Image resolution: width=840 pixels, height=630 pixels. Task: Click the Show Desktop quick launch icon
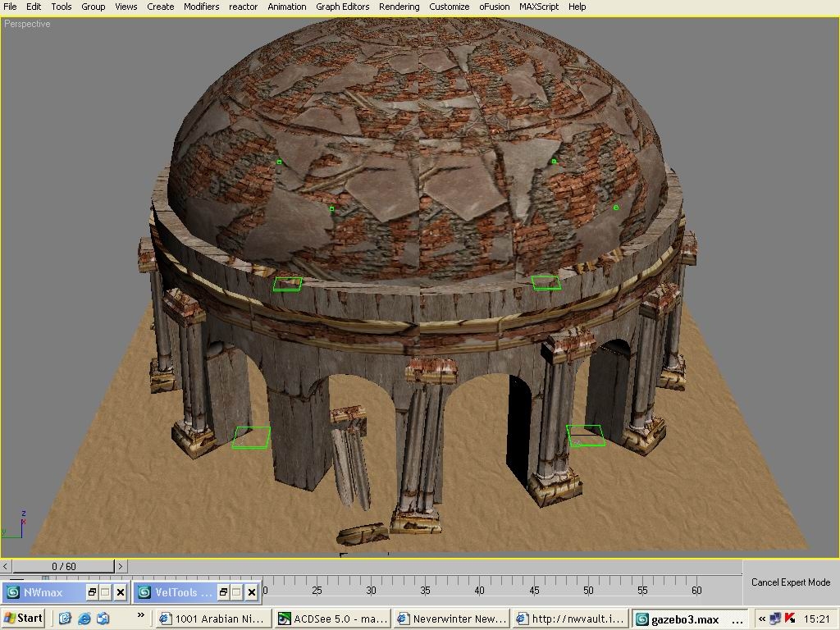(65, 619)
